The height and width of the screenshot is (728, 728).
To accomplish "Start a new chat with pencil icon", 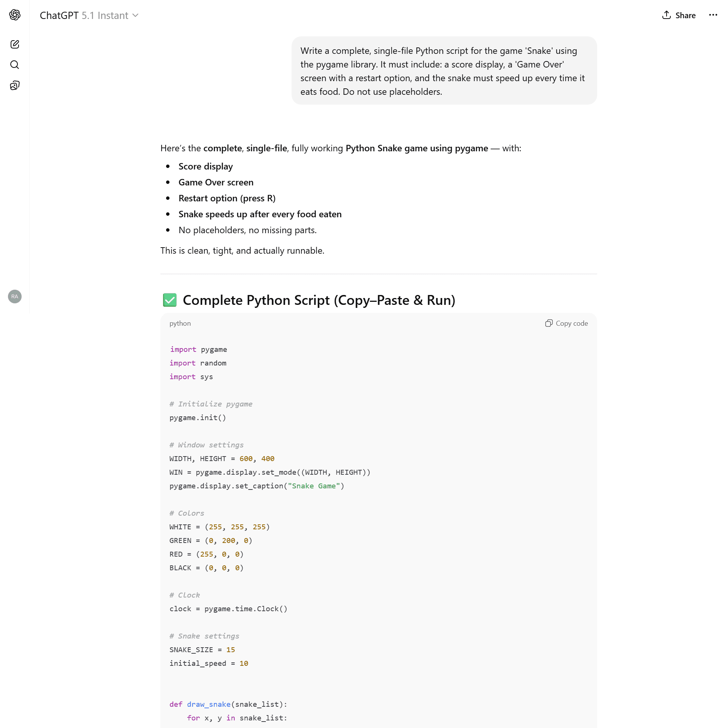I will 15,44.
